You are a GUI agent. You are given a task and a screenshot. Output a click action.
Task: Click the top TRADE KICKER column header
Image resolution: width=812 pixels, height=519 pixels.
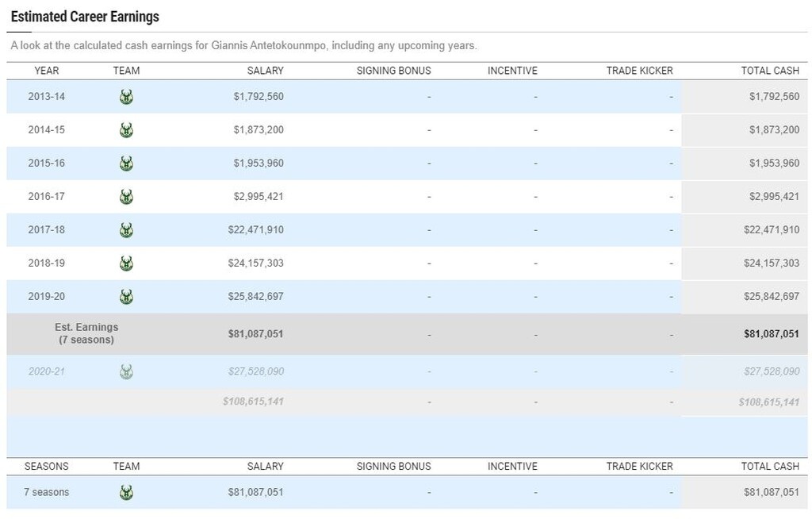(639, 71)
